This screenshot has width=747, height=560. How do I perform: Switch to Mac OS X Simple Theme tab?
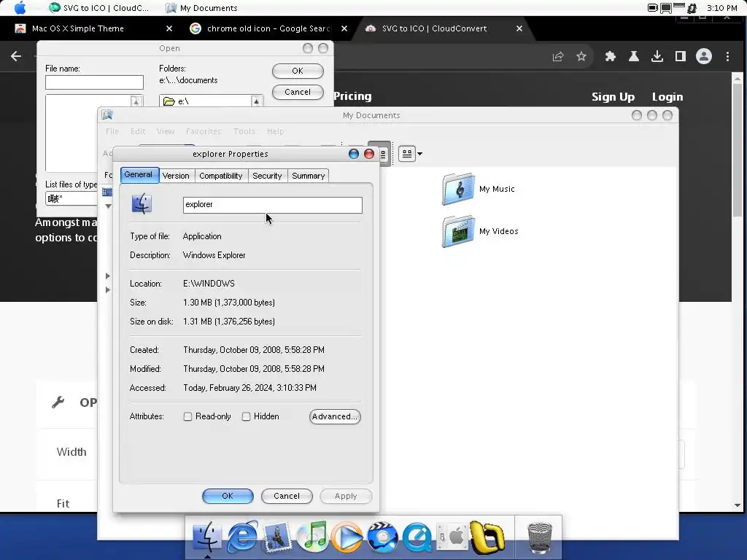click(93, 28)
